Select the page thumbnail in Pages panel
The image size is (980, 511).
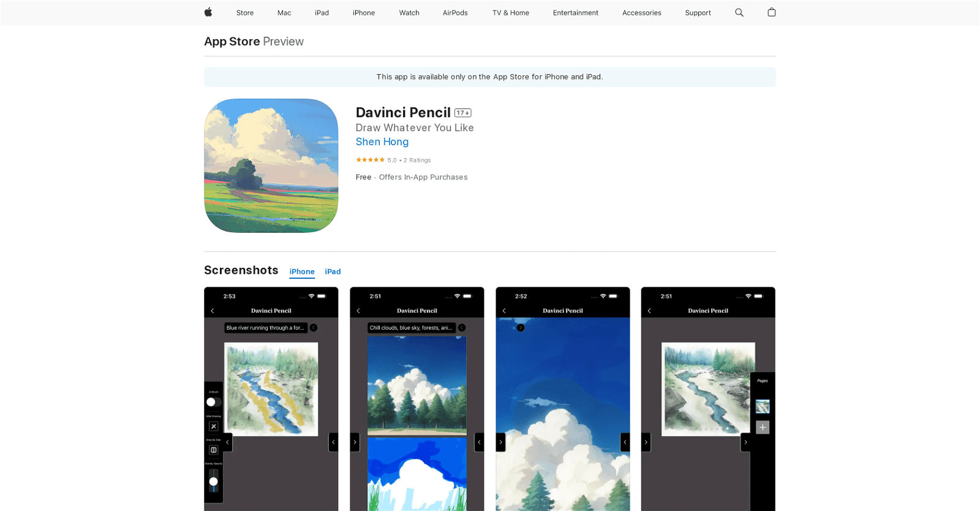[763, 406]
